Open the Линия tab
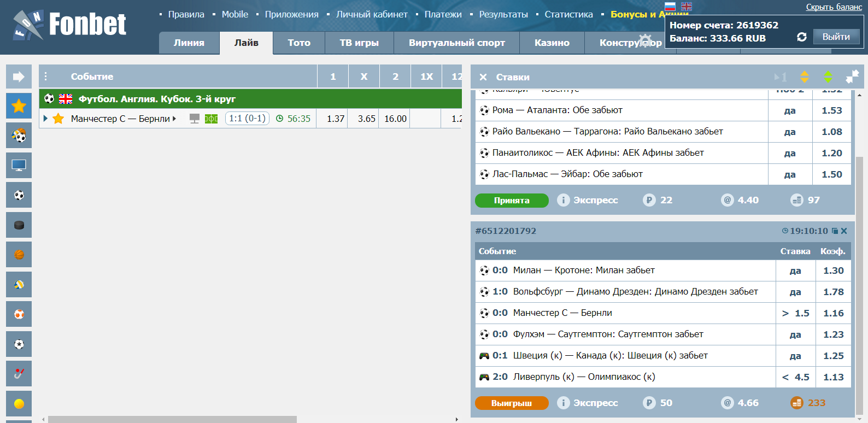This screenshot has width=868, height=423. click(189, 43)
